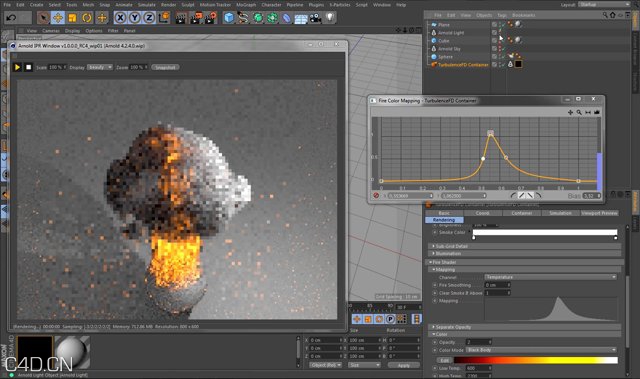Click the coordinate system cube icon
640x379 pixels.
(x=164, y=18)
